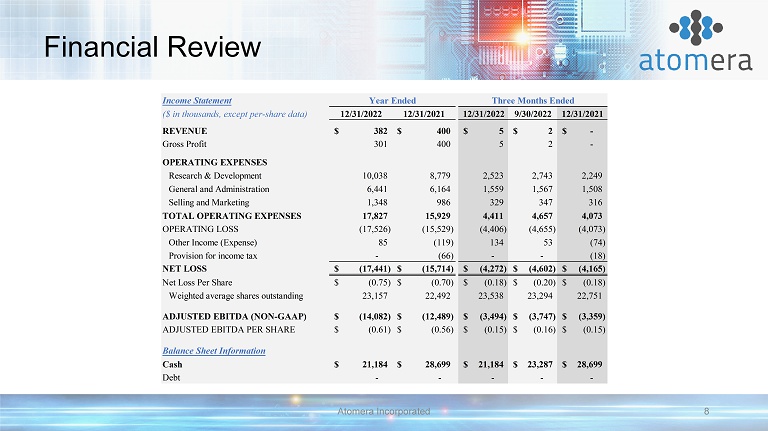Viewport: 768px width, 431px height.
Task: Click the Year Ended column group header
Action: pyautogui.click(x=393, y=101)
